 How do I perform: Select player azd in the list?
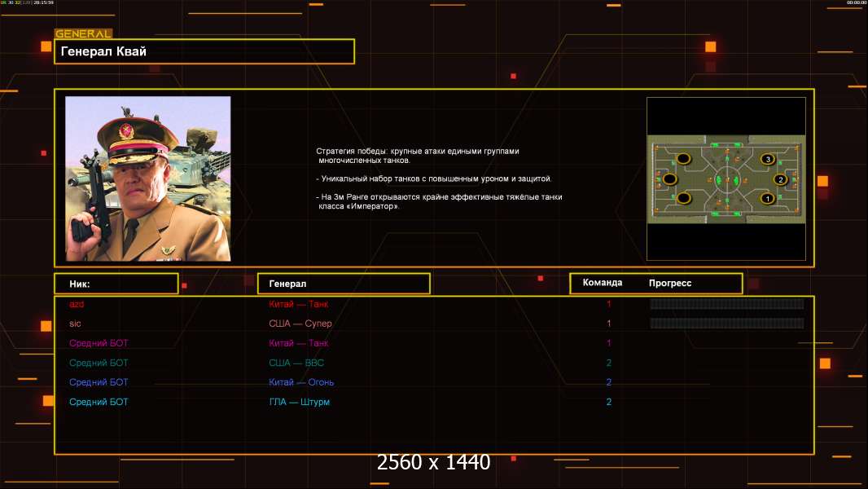[77, 304]
